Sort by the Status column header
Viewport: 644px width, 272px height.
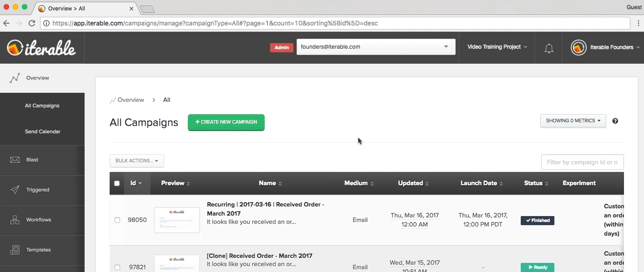pos(536,183)
